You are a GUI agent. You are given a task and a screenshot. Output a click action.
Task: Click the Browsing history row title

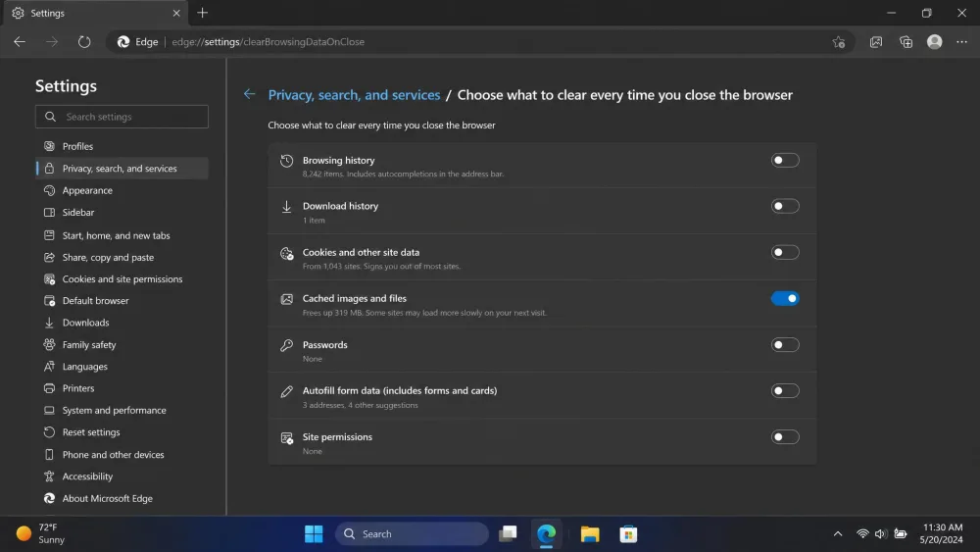point(339,160)
